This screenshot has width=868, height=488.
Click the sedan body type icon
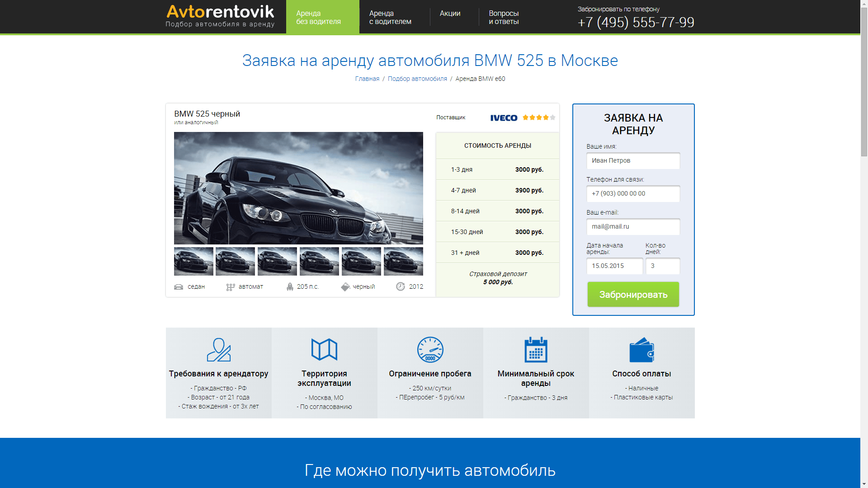tap(179, 287)
